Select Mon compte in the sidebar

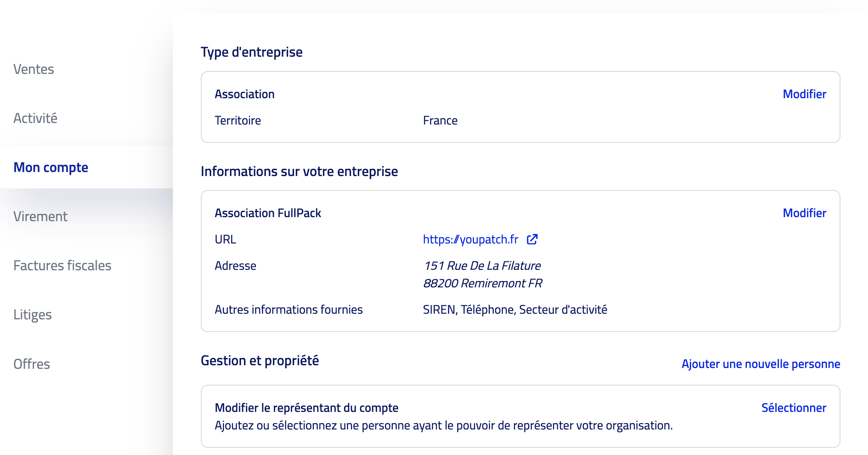point(51,167)
